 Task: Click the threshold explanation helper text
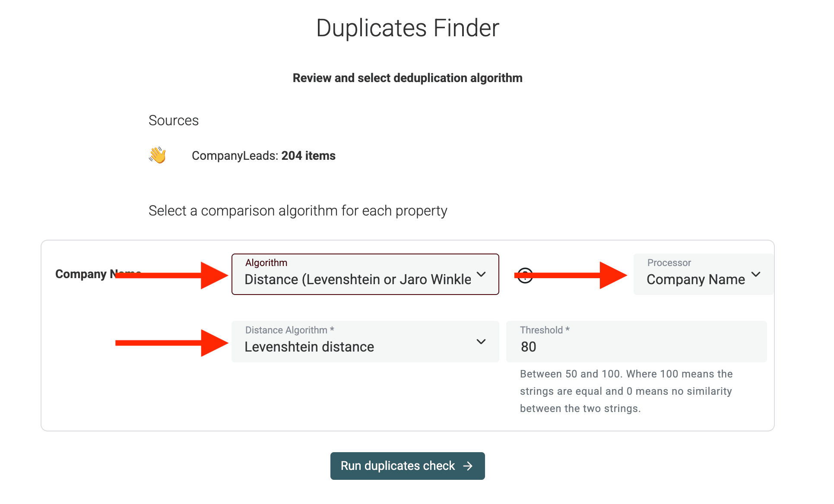coord(626,391)
